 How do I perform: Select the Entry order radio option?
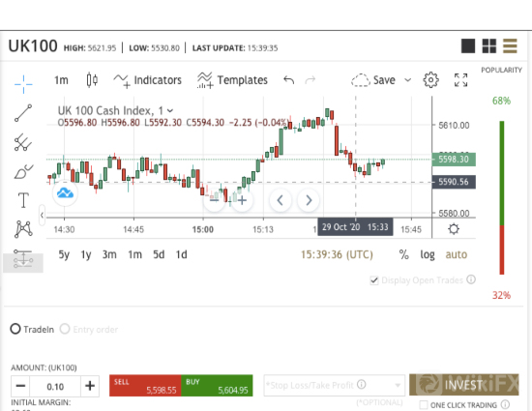[x=65, y=329]
